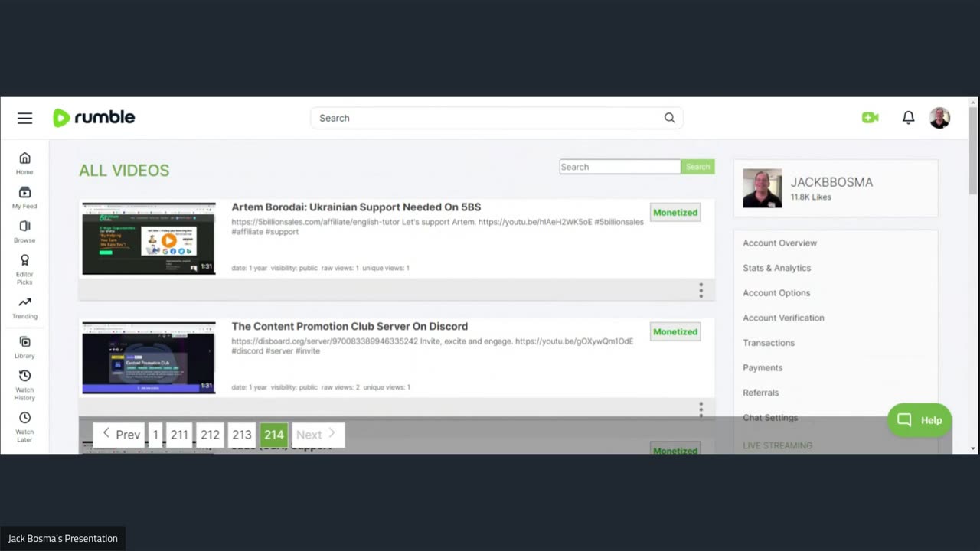
Task: Select current page 214
Action: coord(273,434)
